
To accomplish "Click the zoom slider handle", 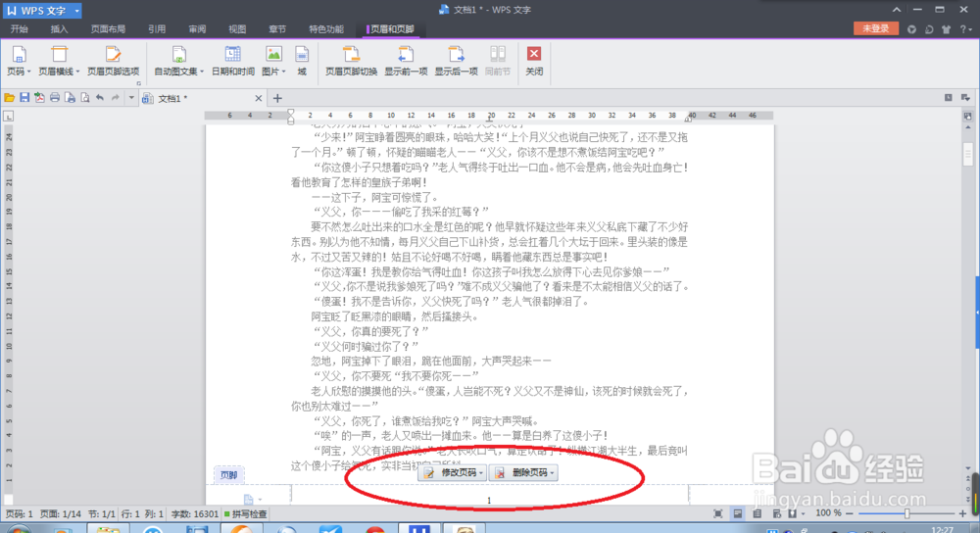I will (x=906, y=513).
